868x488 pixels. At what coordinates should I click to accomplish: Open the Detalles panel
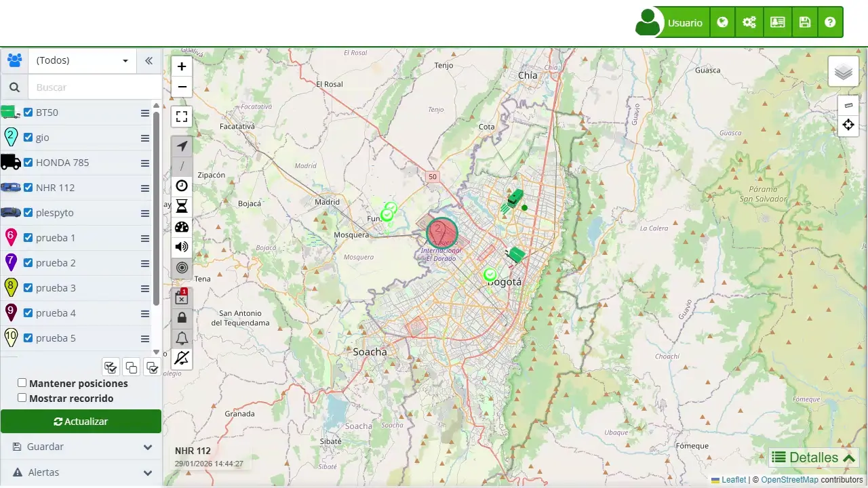pos(814,457)
